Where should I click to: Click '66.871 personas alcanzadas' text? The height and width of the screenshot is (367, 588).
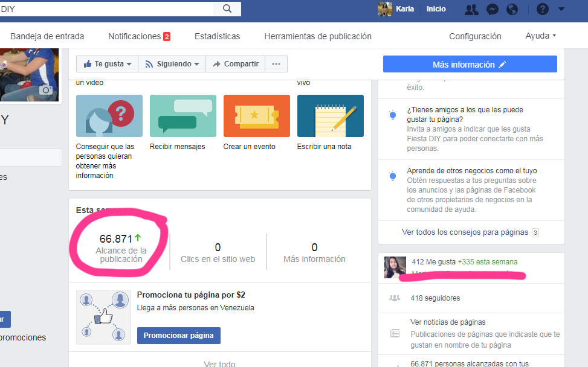pos(470,363)
